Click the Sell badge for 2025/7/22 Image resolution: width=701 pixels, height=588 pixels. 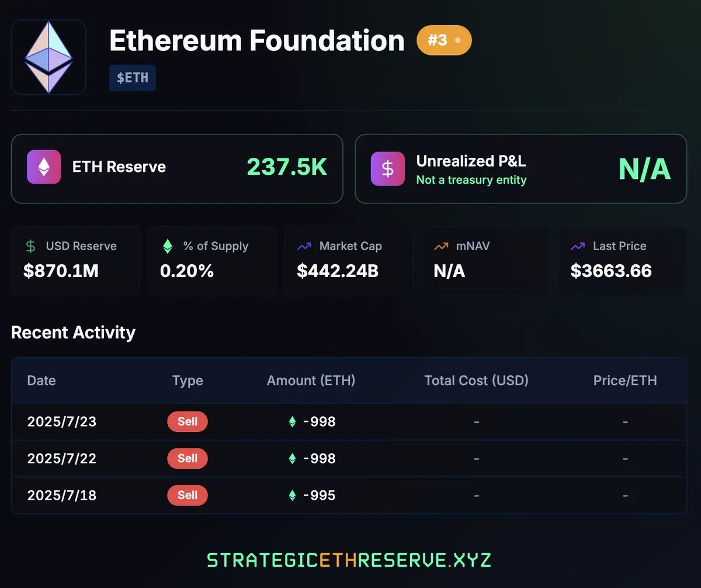coord(188,458)
